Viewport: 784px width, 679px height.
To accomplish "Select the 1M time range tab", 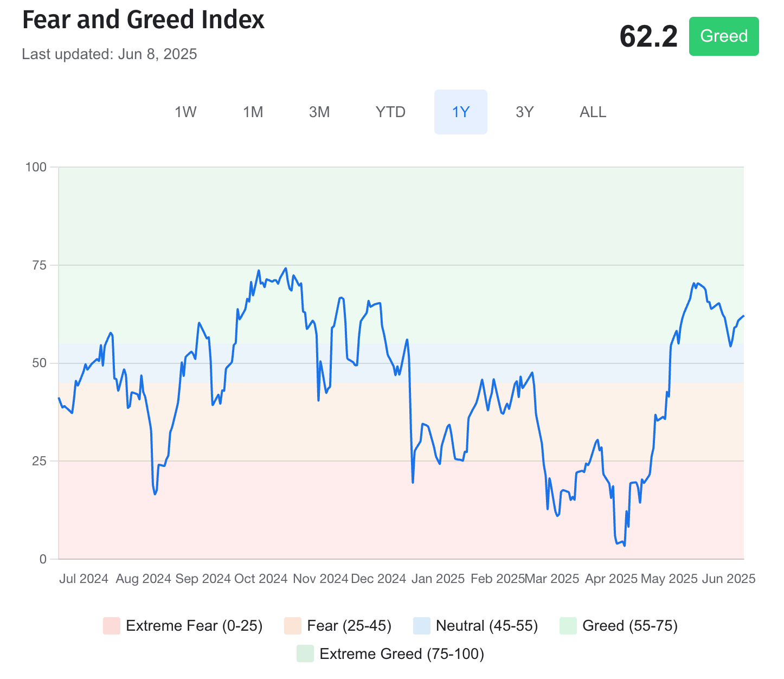I will [x=253, y=112].
